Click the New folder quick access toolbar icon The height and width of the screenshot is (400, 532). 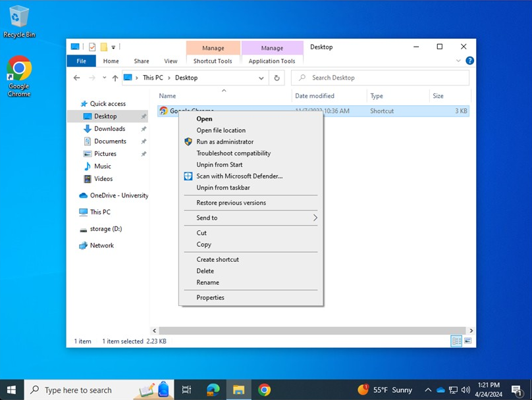click(104, 47)
